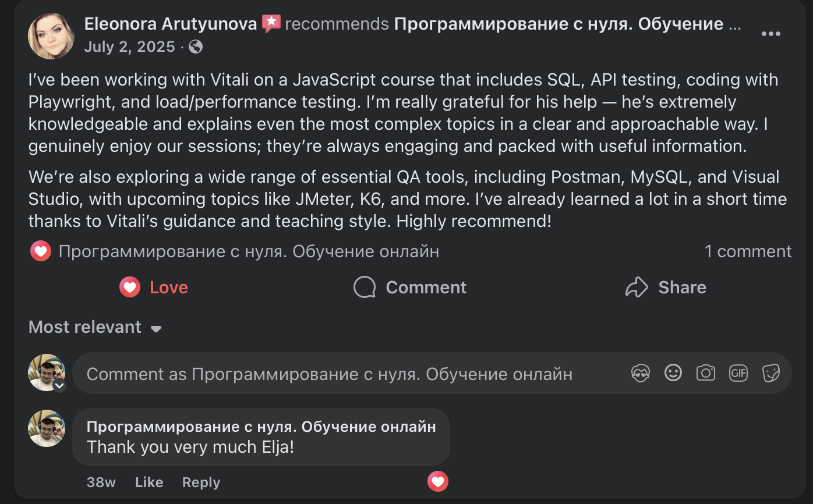This screenshot has width=813, height=504.
Task: Click the recommendation star badge icon
Action: [271, 23]
